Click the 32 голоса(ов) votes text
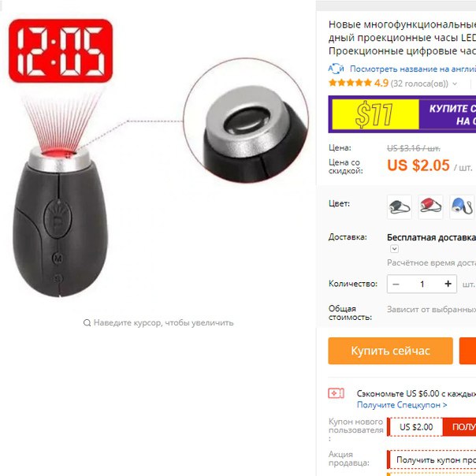Screen dimensions: 476x476 coord(419,84)
